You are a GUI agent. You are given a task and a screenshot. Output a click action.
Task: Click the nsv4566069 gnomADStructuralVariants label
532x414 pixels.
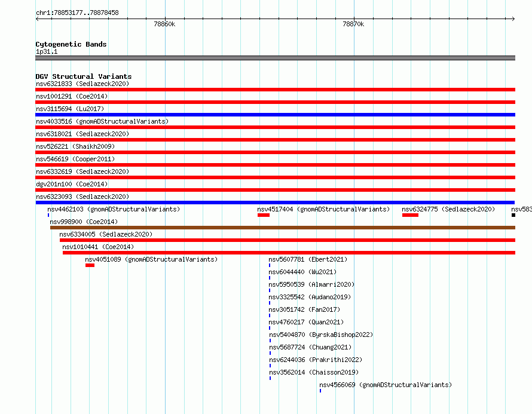point(386,385)
